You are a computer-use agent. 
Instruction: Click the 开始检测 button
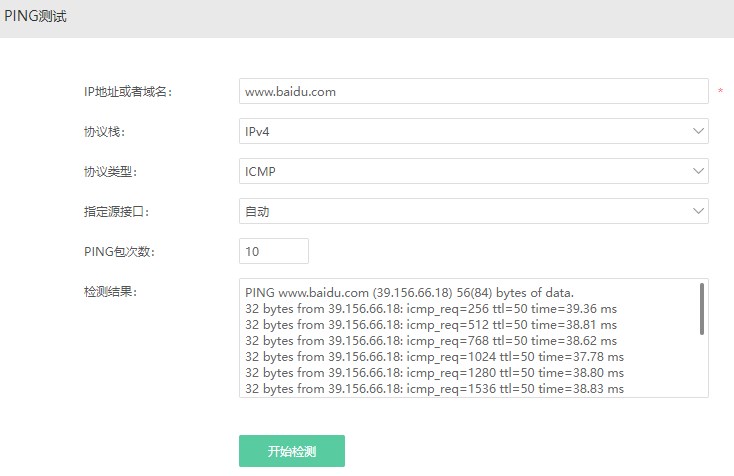click(292, 451)
